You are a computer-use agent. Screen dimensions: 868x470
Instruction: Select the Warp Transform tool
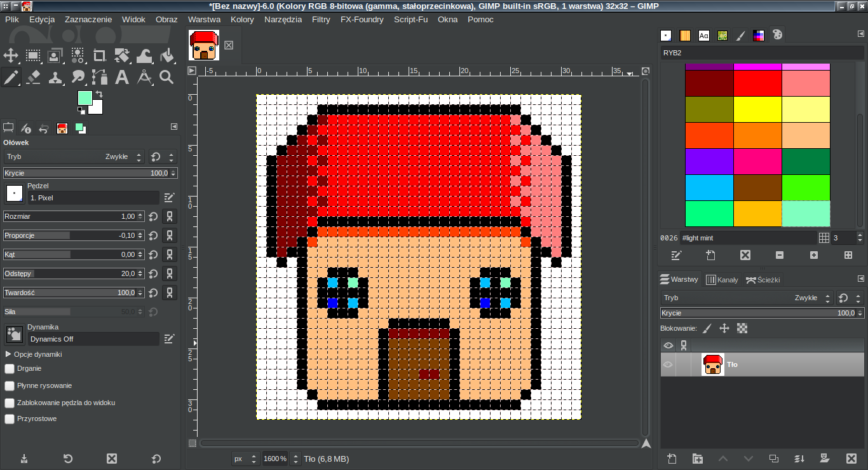click(x=144, y=55)
